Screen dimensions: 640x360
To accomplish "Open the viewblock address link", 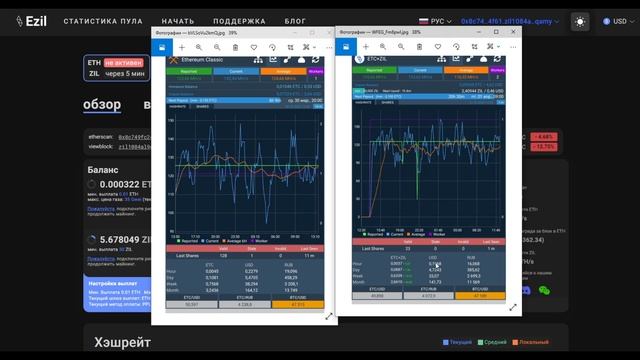I will (x=134, y=147).
